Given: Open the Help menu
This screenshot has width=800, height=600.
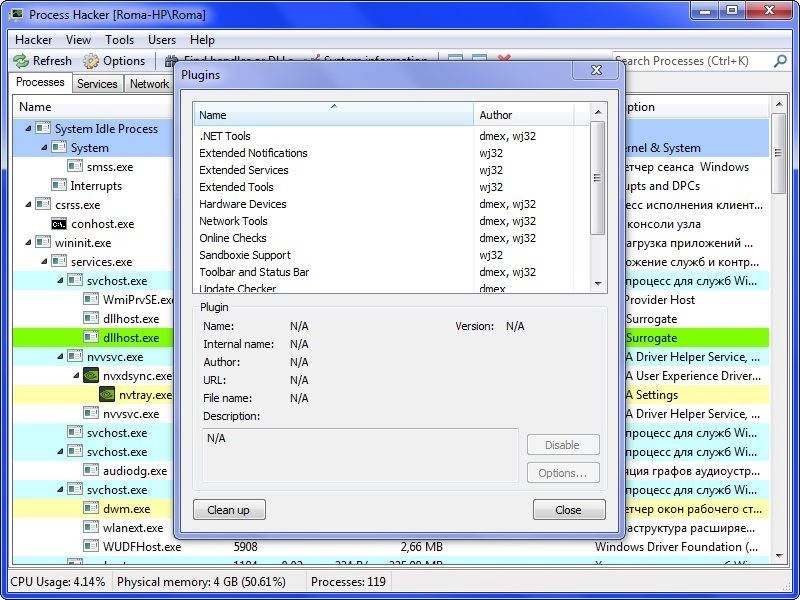Looking at the screenshot, I should tap(202, 40).
